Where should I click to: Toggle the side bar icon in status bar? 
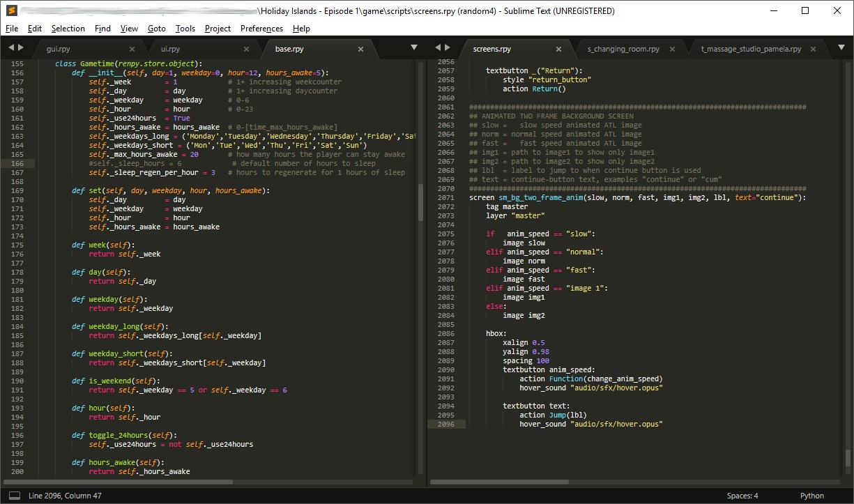pos(14,496)
